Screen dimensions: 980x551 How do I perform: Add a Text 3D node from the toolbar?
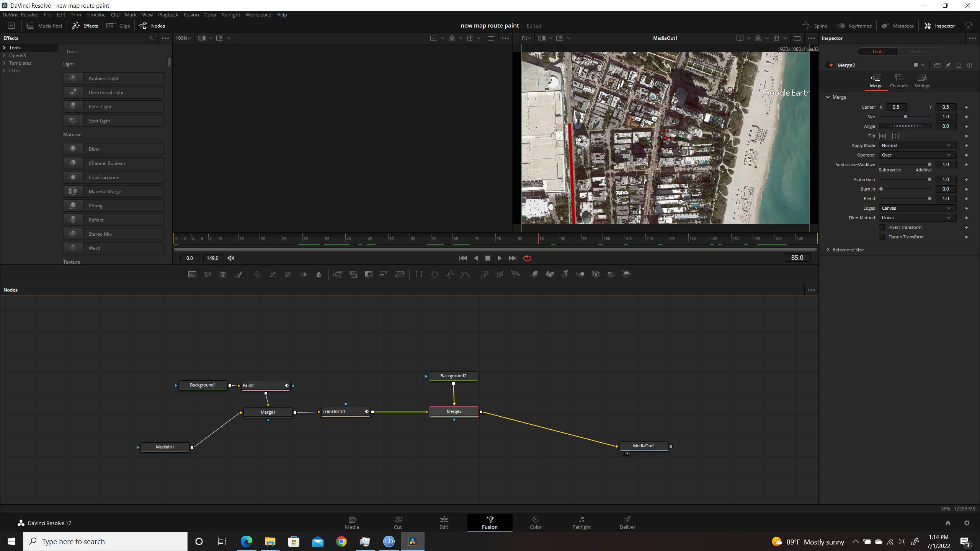tap(565, 274)
